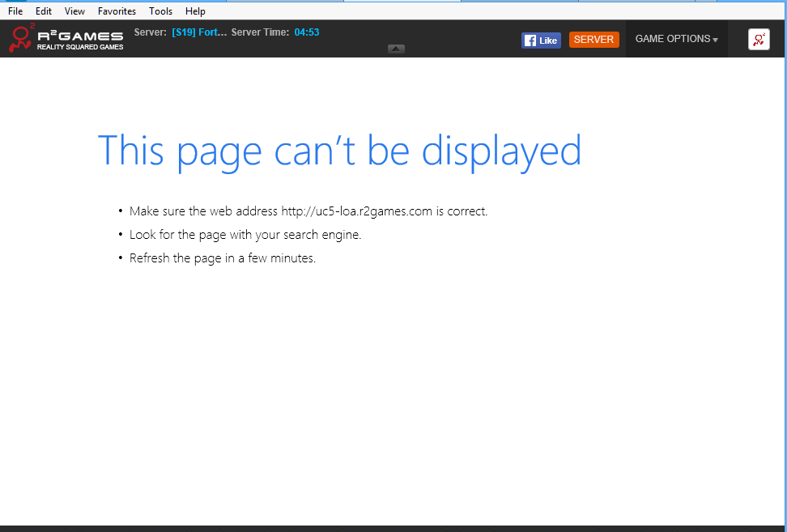Open the View menu
Image resolution: width=787 pixels, height=532 pixels.
pyautogui.click(x=74, y=11)
